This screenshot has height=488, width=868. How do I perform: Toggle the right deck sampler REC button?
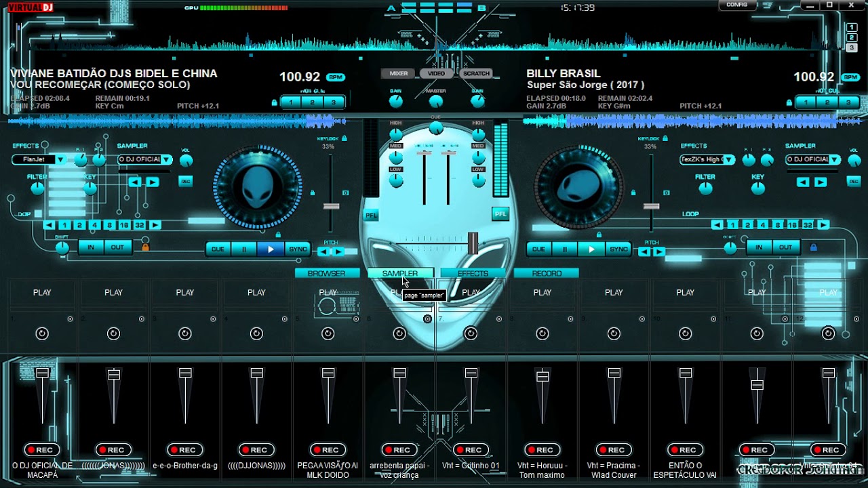854,182
